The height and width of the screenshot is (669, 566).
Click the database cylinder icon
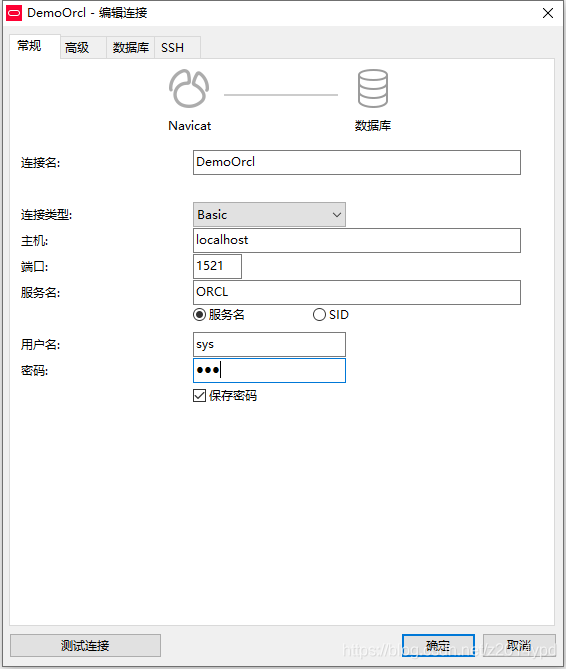373,89
